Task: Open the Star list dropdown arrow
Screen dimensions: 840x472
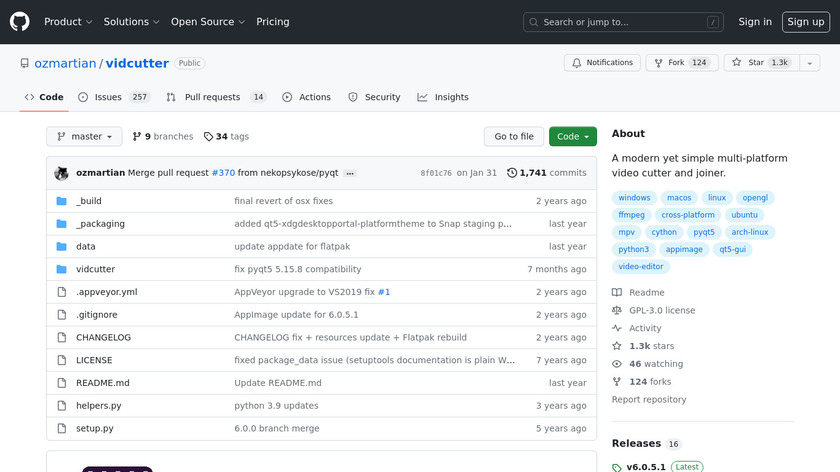Action: tap(809, 63)
